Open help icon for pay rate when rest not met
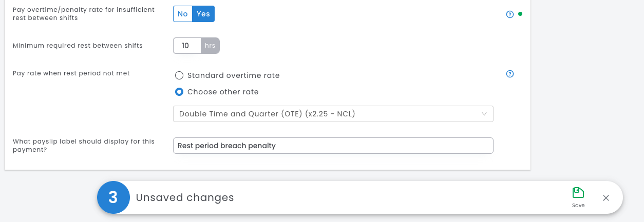 pos(510,74)
